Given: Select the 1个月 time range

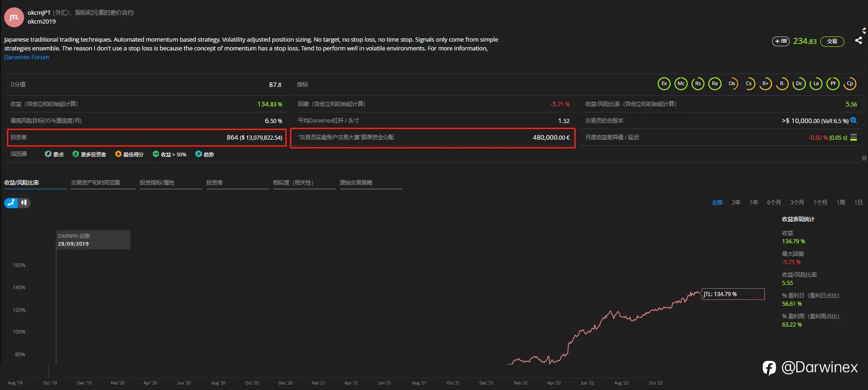Looking at the screenshot, I should (x=820, y=203).
